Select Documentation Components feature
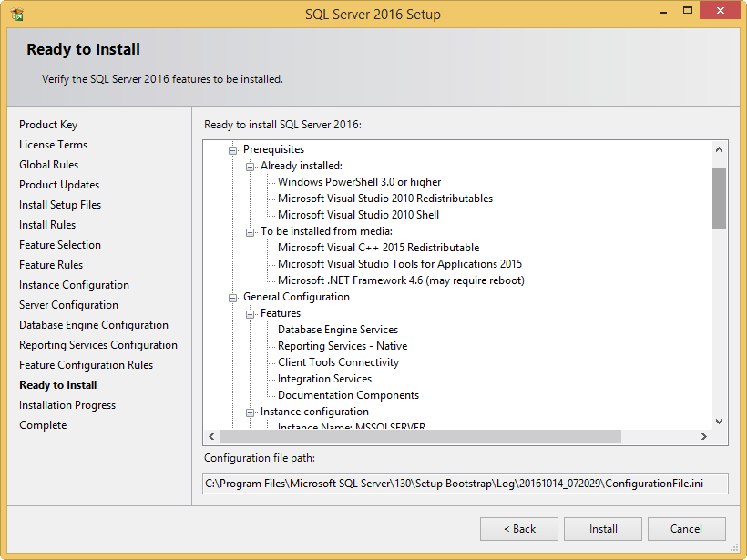Viewport: 747px width, 560px height. [348, 395]
